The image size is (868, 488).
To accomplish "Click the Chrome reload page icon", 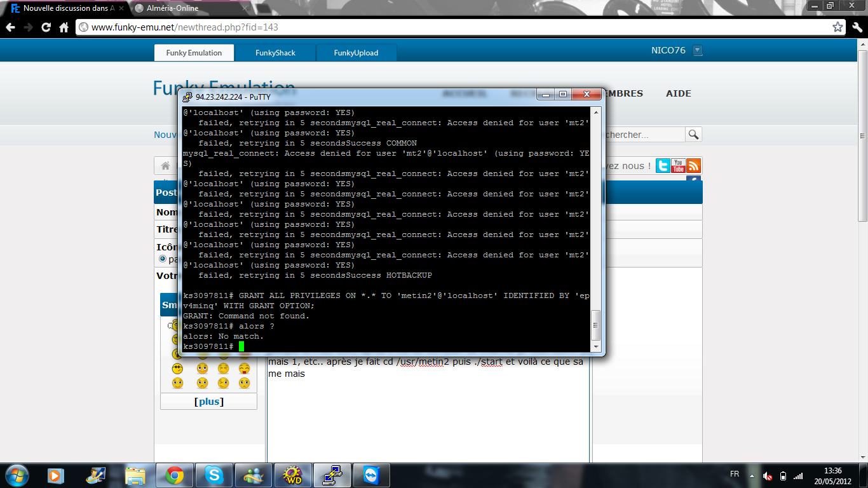I will point(46,27).
